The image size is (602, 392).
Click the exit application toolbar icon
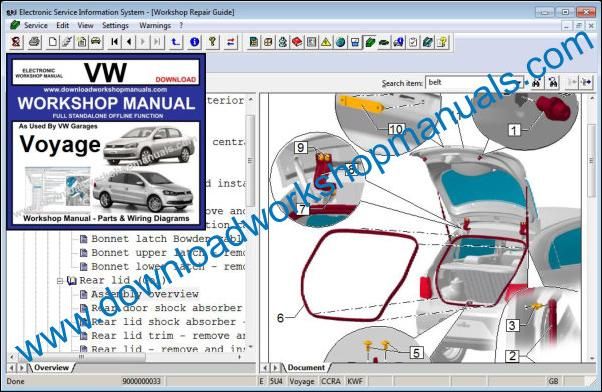[16, 41]
